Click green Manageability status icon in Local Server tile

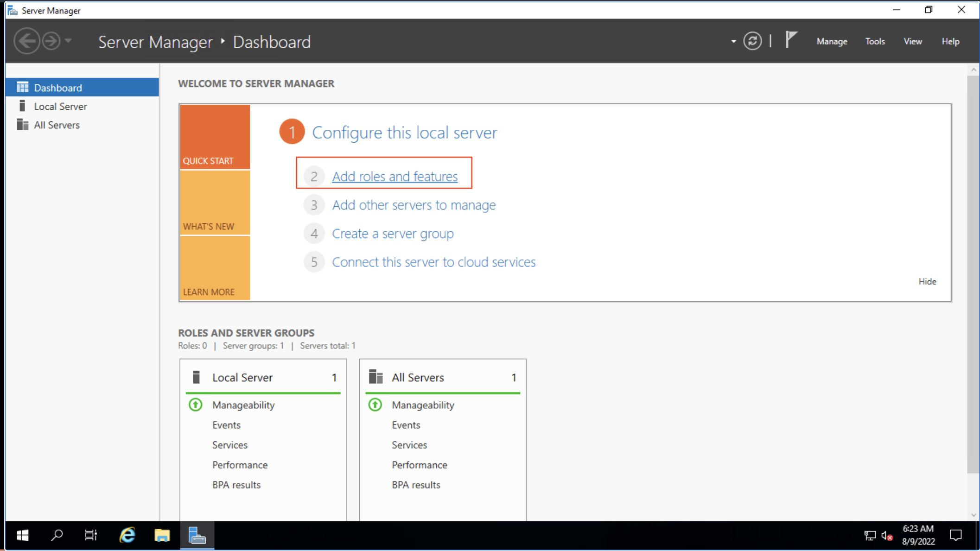click(196, 405)
